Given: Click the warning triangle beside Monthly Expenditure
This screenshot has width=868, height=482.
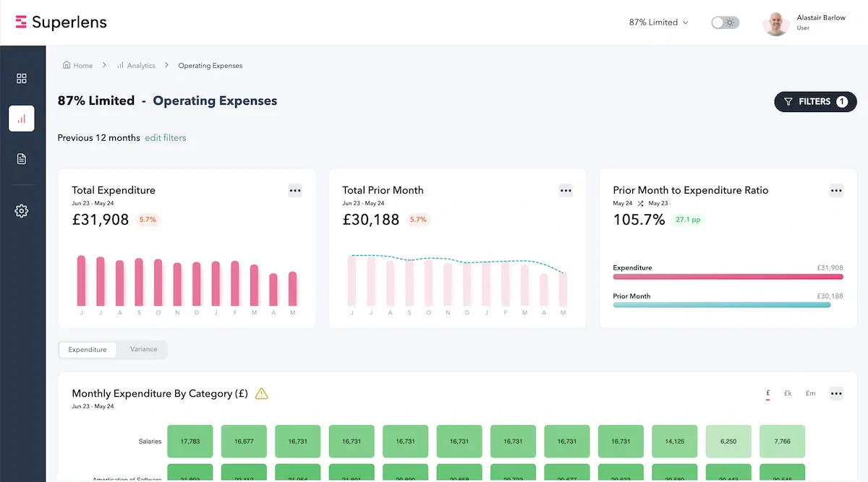Looking at the screenshot, I should [x=262, y=394].
